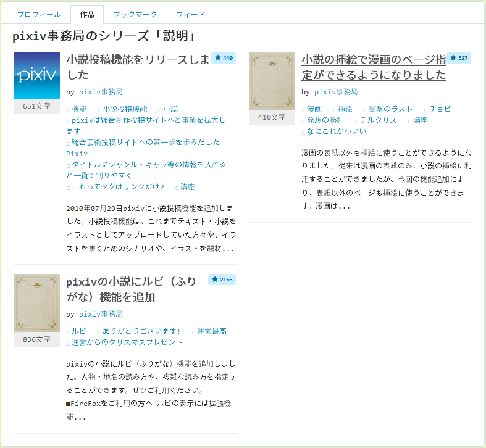Click the cover thumbnail above 836文字
The image size is (486, 448).
[36, 303]
